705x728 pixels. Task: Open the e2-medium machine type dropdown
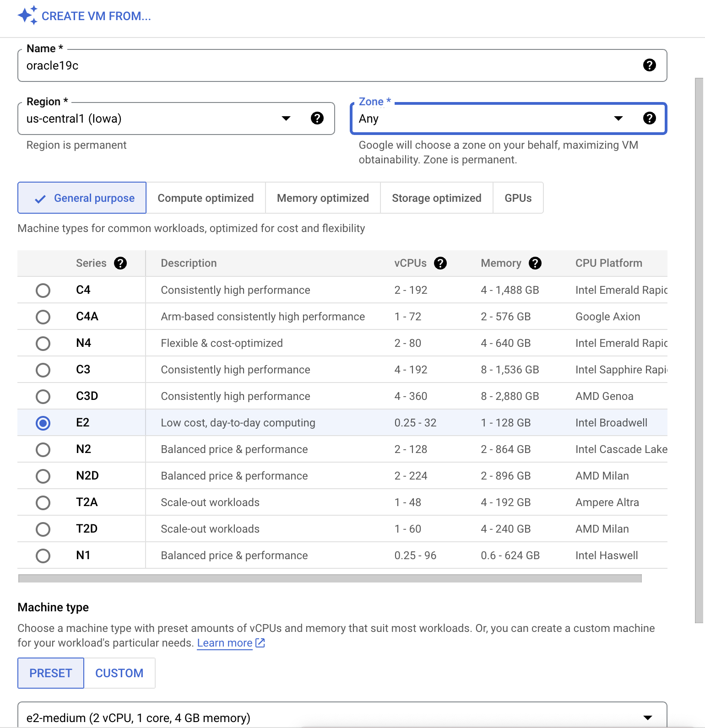(647, 717)
